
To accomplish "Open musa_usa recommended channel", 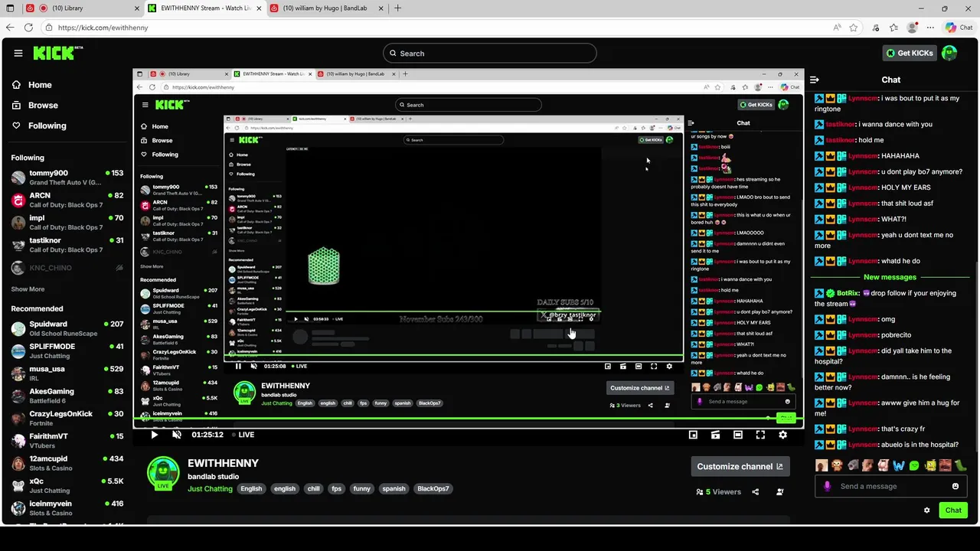I will pos(67,373).
